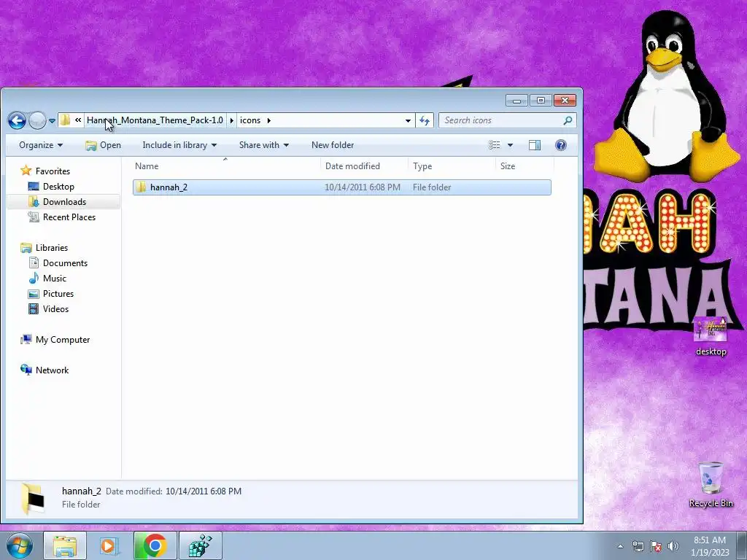Change your view icon button

495,145
